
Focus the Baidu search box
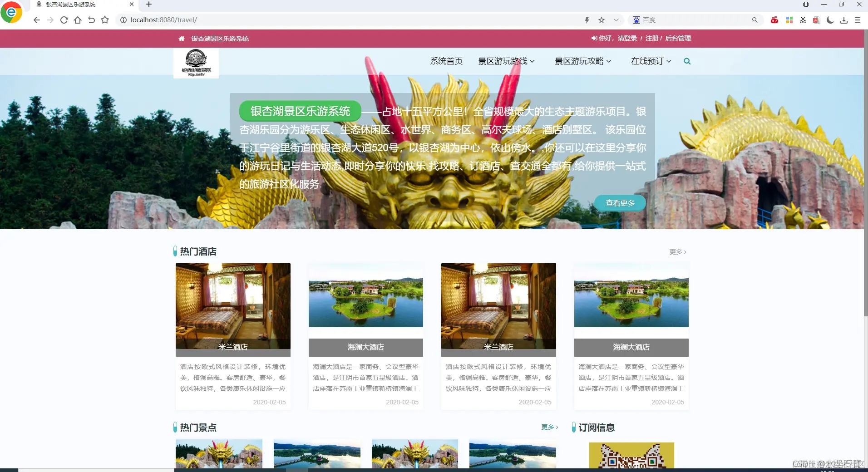click(x=695, y=20)
